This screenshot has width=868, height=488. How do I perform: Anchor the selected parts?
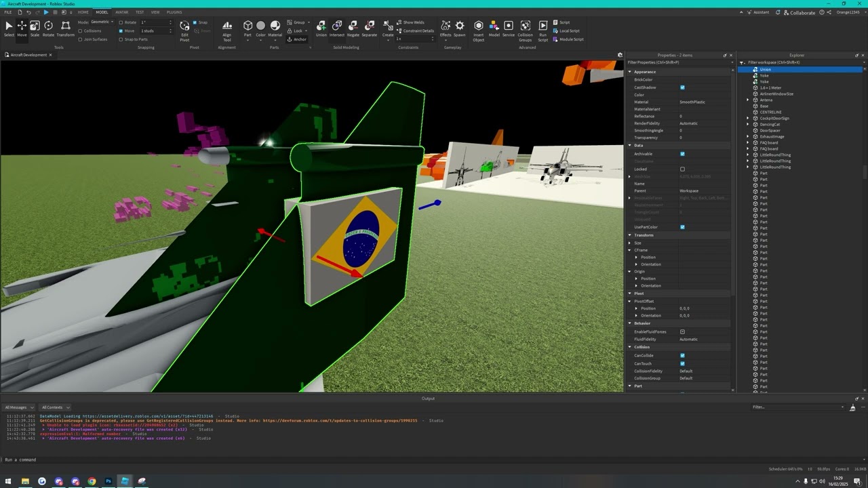(x=297, y=39)
